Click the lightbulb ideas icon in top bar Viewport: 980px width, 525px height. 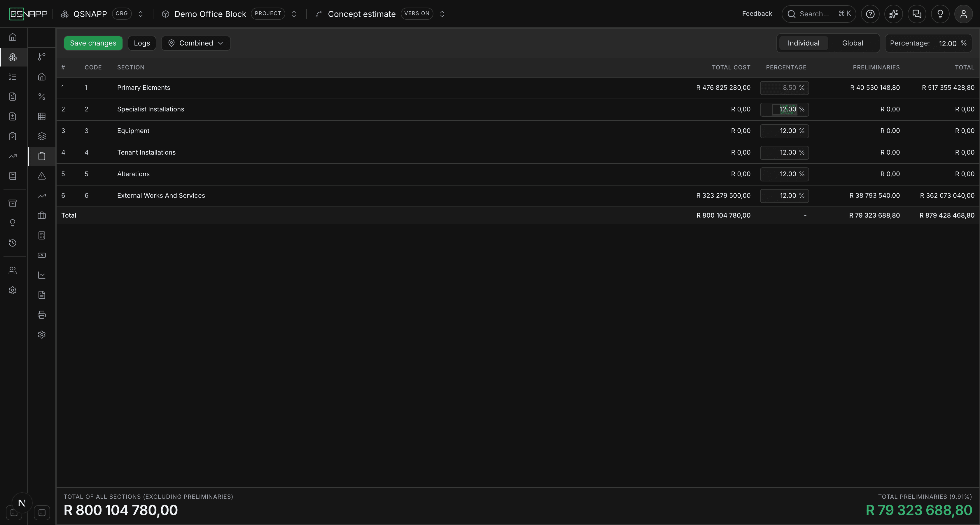(940, 14)
